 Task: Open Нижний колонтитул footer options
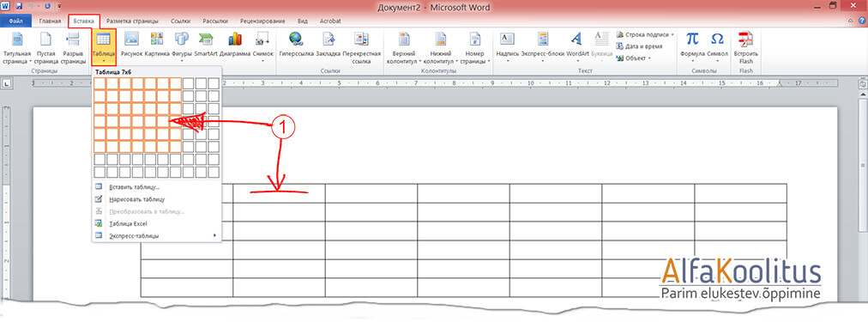[441, 49]
